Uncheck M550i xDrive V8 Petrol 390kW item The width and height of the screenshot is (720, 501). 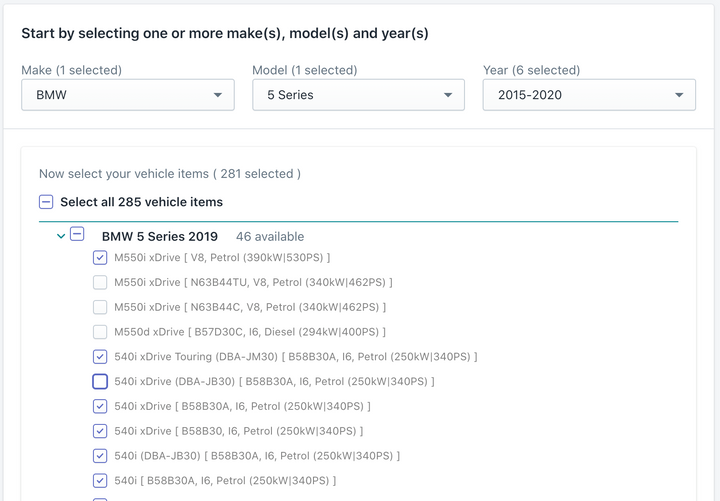pyautogui.click(x=100, y=258)
